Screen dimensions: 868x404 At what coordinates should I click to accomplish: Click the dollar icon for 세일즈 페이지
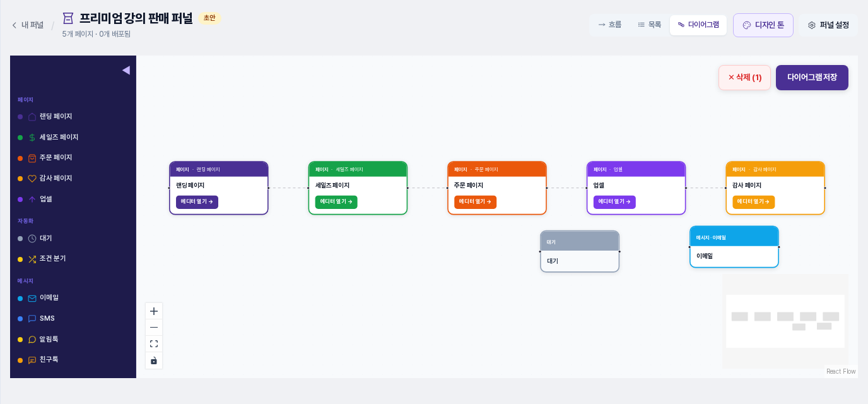[32, 138]
